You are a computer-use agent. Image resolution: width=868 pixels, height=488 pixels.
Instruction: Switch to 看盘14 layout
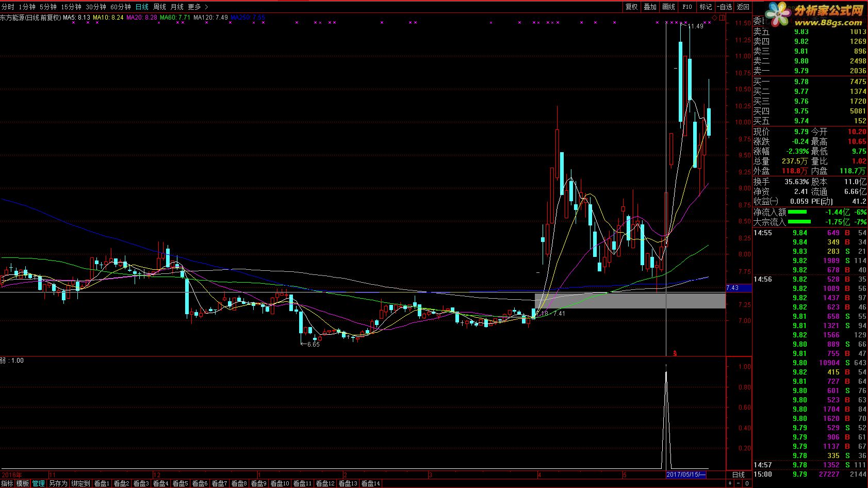click(x=371, y=483)
